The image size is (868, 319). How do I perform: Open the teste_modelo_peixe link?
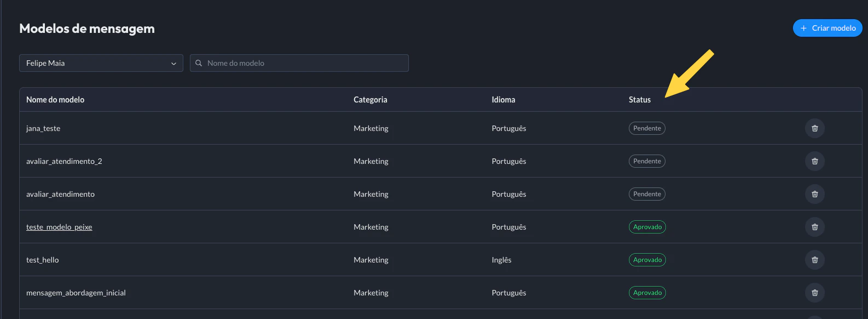click(x=59, y=227)
